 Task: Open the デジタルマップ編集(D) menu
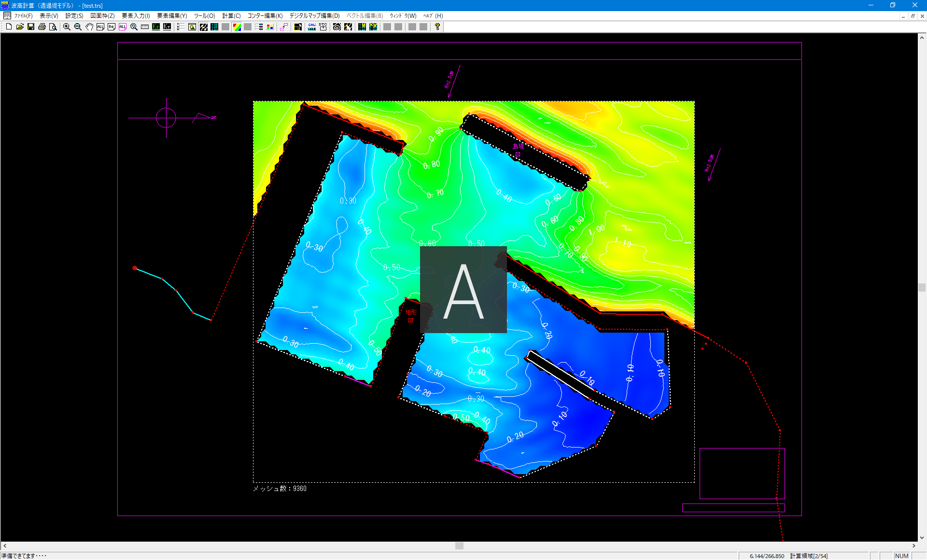click(x=314, y=16)
